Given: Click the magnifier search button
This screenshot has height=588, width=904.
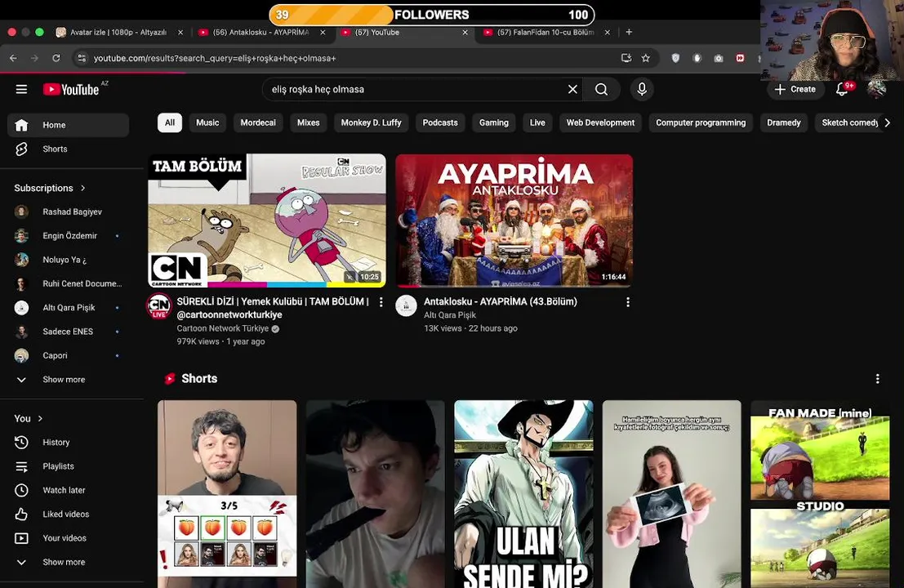Looking at the screenshot, I should tap(601, 89).
